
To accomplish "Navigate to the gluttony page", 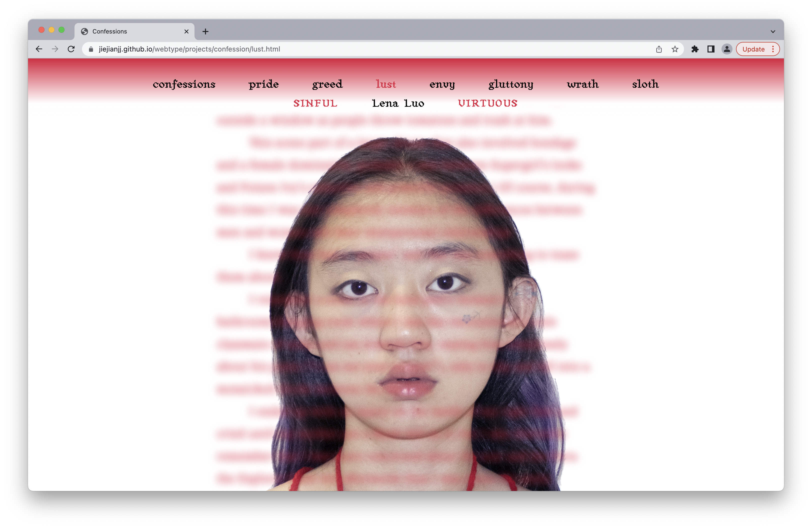I will pyautogui.click(x=511, y=84).
